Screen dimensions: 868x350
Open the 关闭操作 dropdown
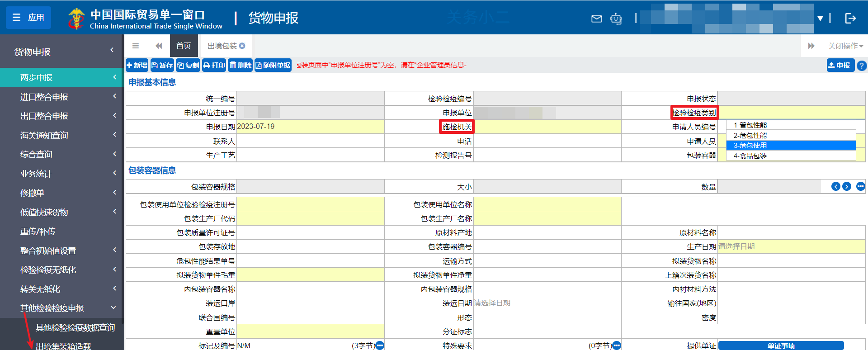click(x=845, y=46)
